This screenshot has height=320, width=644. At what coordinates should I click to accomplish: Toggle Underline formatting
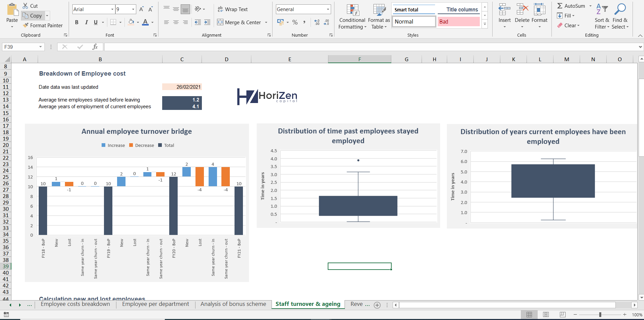pos(96,22)
